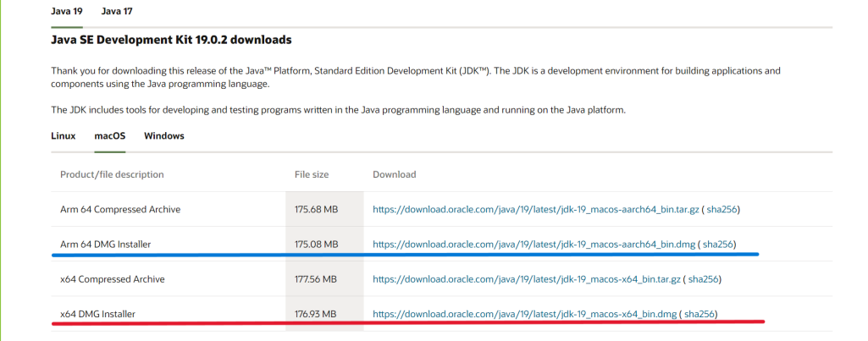Open the jdk-19_macos-x64_bin.dmg download link
The height and width of the screenshot is (341, 868).
(x=524, y=314)
